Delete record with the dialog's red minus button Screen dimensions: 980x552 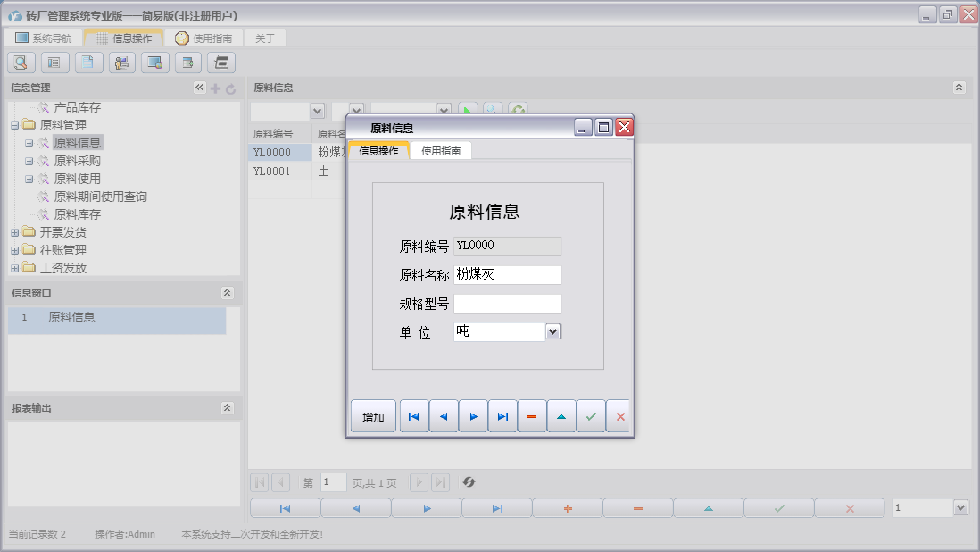pyautogui.click(x=532, y=417)
